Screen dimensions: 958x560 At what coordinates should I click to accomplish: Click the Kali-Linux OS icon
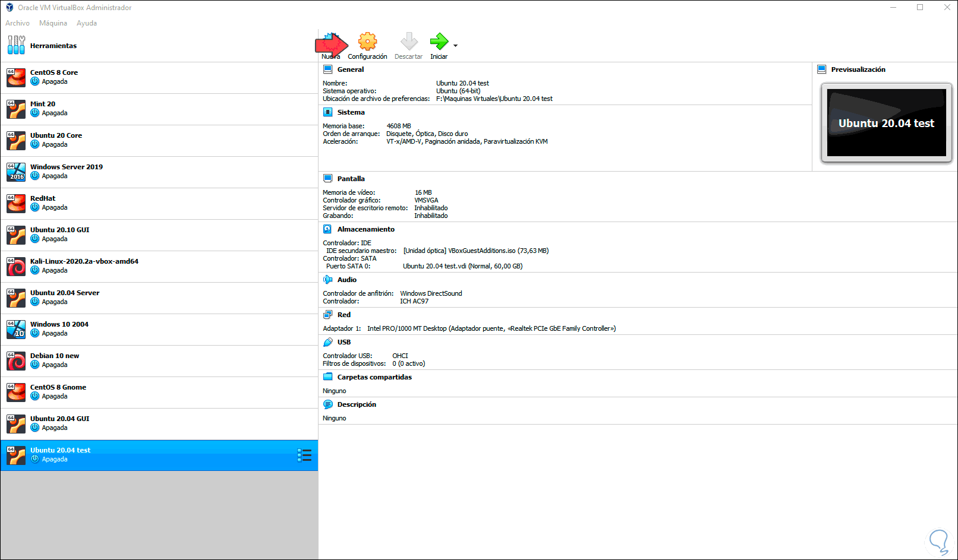(x=16, y=266)
